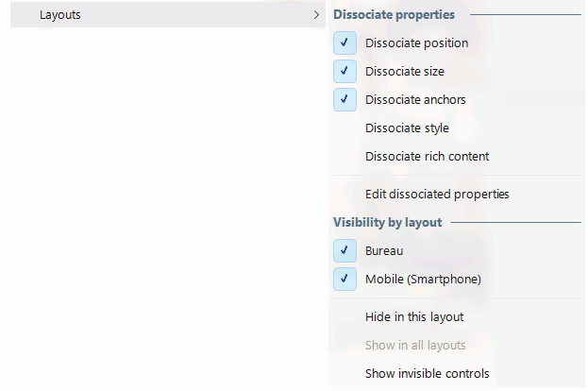Click the Visibility by layout header
This screenshot has width=588, height=391.
(387, 223)
